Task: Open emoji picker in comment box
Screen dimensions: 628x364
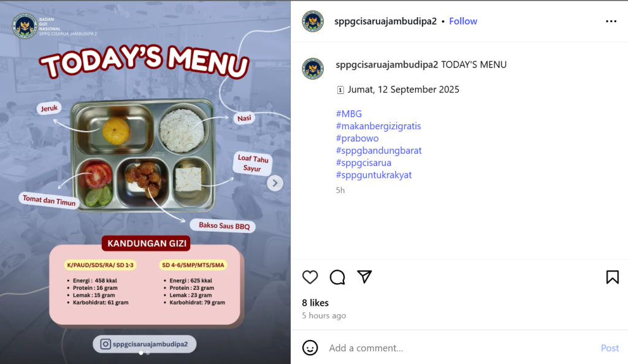Action: click(310, 347)
